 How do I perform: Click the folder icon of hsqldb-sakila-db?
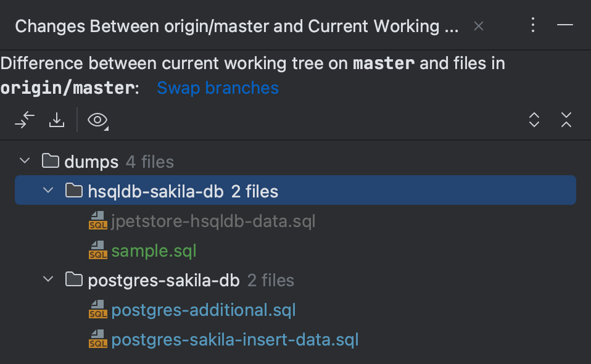(73, 190)
